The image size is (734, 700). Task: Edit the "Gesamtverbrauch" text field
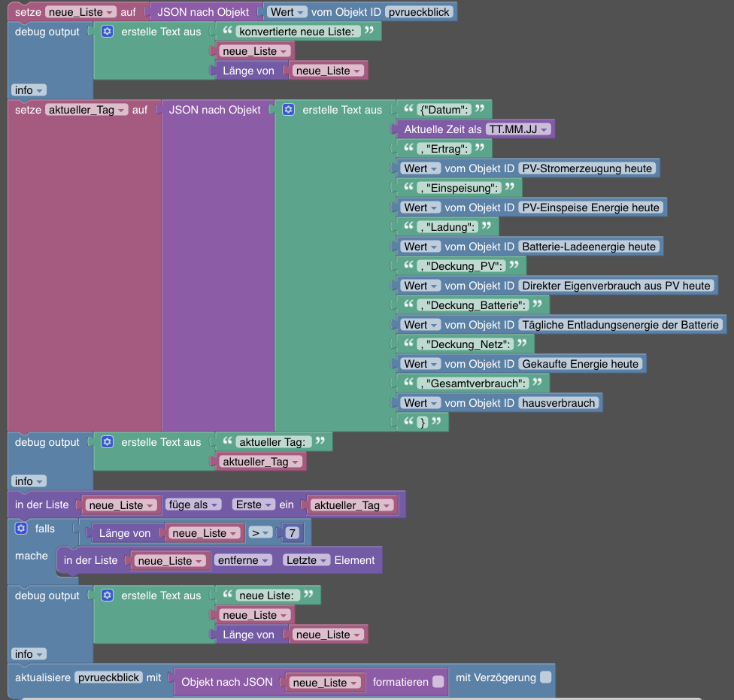pyautogui.click(x=473, y=383)
